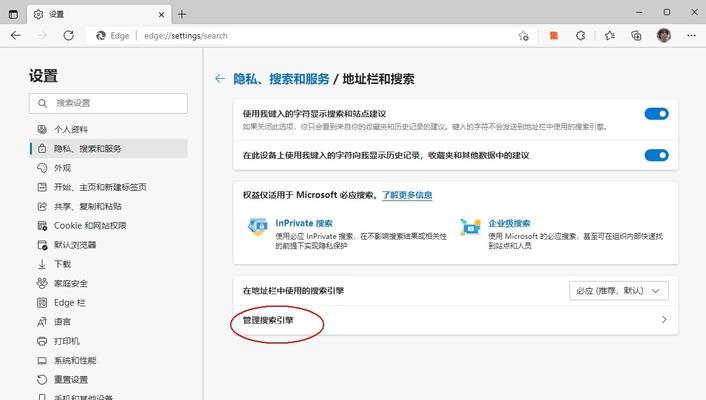Screen dimensions: 706x400
Task: Click the enterprise search icon
Action: coord(471,227)
